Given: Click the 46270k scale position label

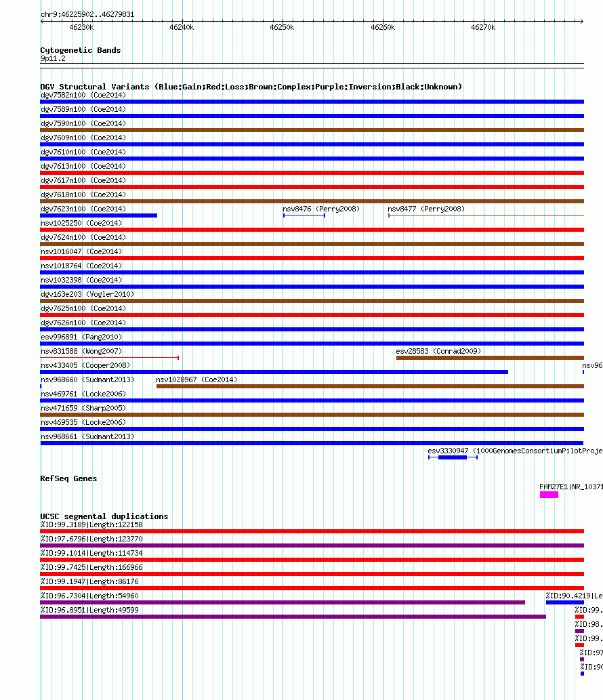Looking at the screenshot, I should pos(483,27).
